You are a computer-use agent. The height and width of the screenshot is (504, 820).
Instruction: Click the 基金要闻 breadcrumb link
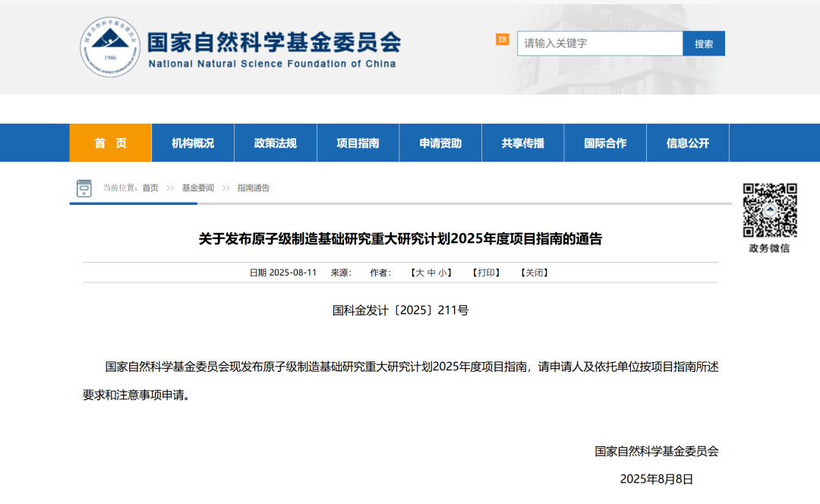tap(197, 188)
